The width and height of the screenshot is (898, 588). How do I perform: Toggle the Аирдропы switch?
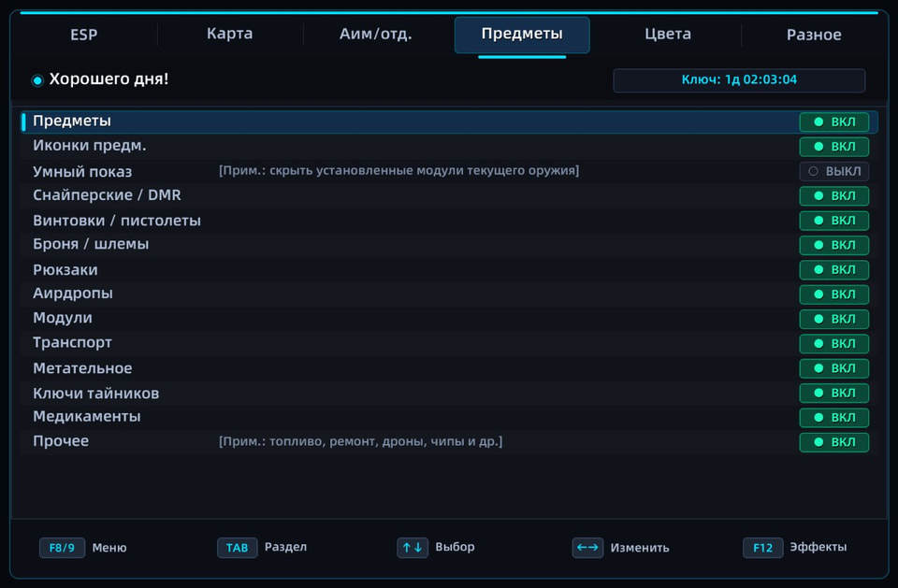833,294
